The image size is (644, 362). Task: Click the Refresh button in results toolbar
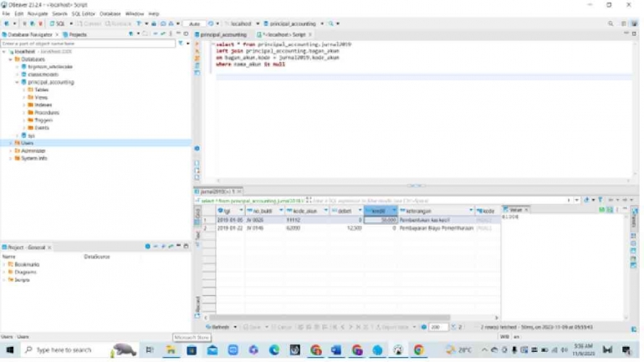(x=218, y=327)
